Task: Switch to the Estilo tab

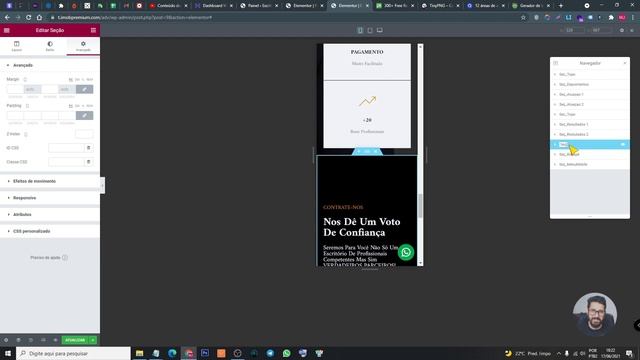Action: (x=50, y=46)
